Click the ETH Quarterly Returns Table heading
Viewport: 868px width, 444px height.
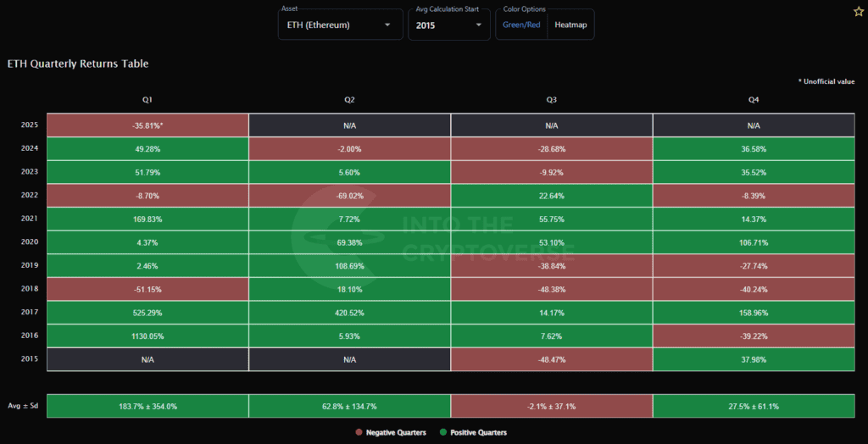pyautogui.click(x=78, y=64)
